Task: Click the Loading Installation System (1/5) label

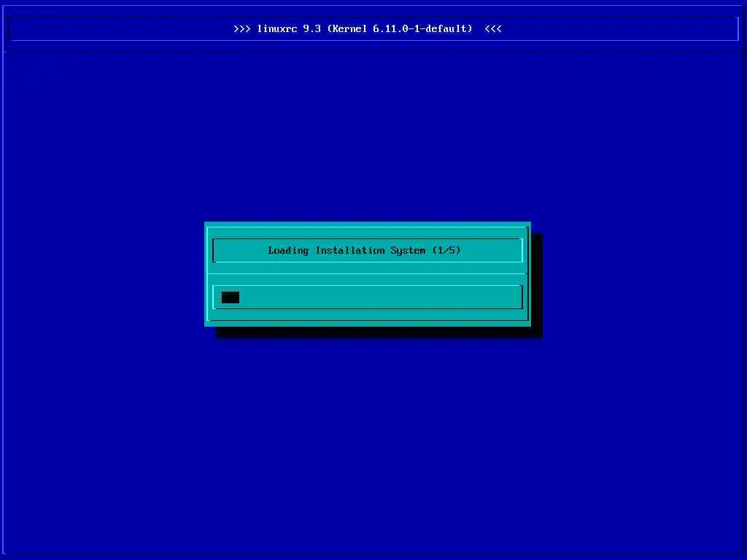Action: point(365,250)
